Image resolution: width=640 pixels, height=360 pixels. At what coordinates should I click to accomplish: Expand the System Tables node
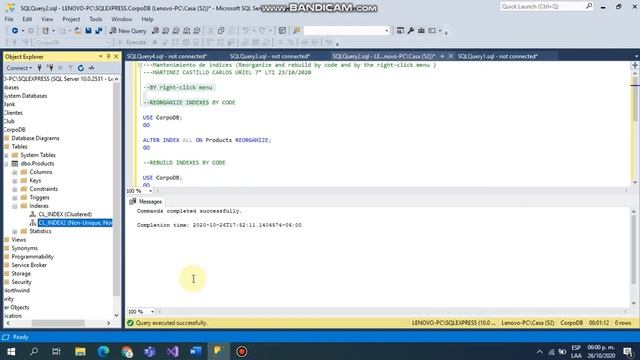6,155
